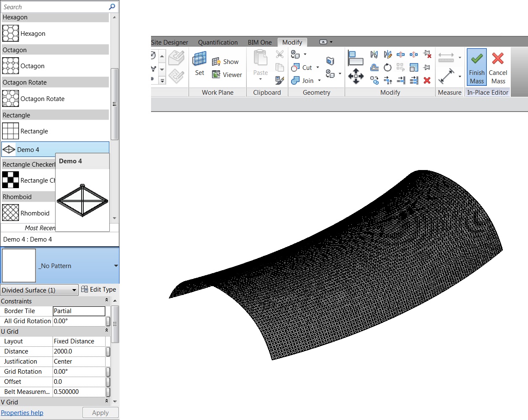Apply Match Type Properties with the brush icon

(280, 80)
